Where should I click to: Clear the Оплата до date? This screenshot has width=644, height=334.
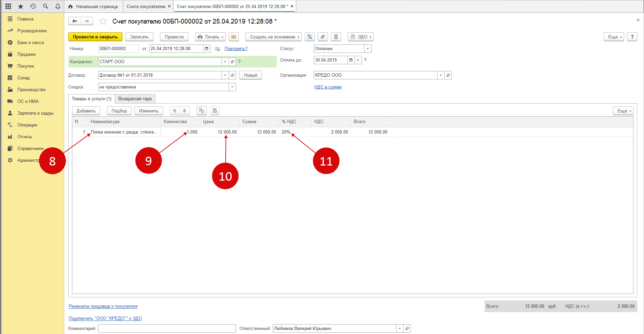(x=358, y=60)
